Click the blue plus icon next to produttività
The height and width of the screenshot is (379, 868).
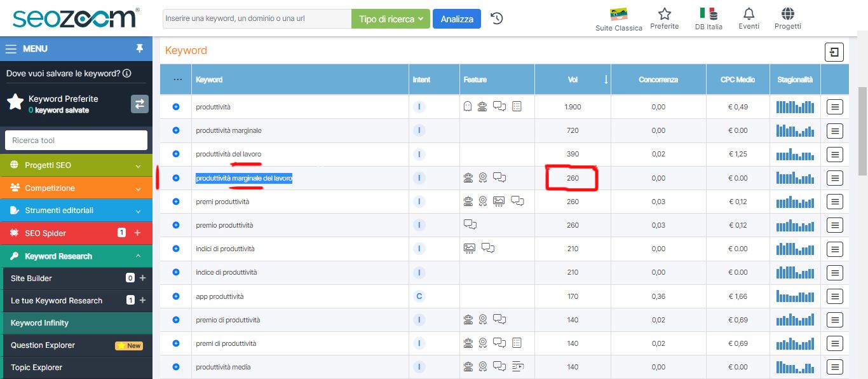pyautogui.click(x=175, y=106)
